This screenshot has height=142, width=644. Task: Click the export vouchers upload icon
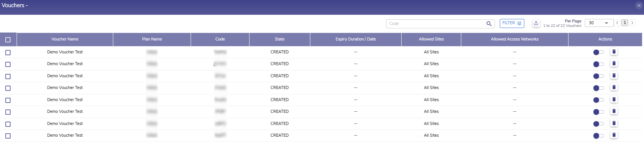coord(536,23)
